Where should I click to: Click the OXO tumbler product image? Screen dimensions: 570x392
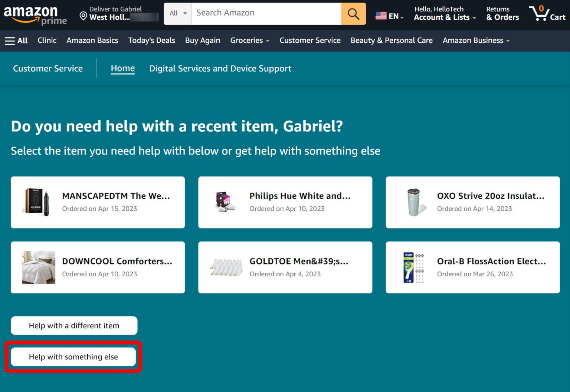click(414, 202)
